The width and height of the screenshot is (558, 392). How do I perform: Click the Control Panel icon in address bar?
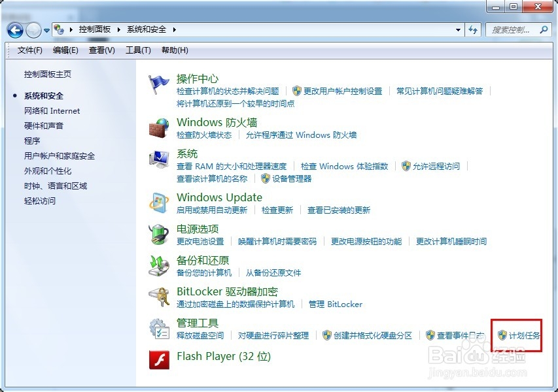point(59,29)
